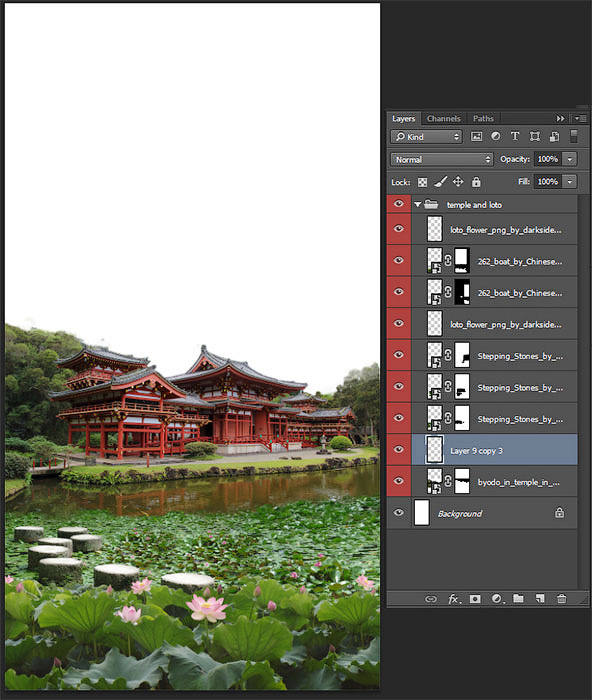This screenshot has width=592, height=700.
Task: Toggle the layer filtering switch
Action: tap(574, 137)
